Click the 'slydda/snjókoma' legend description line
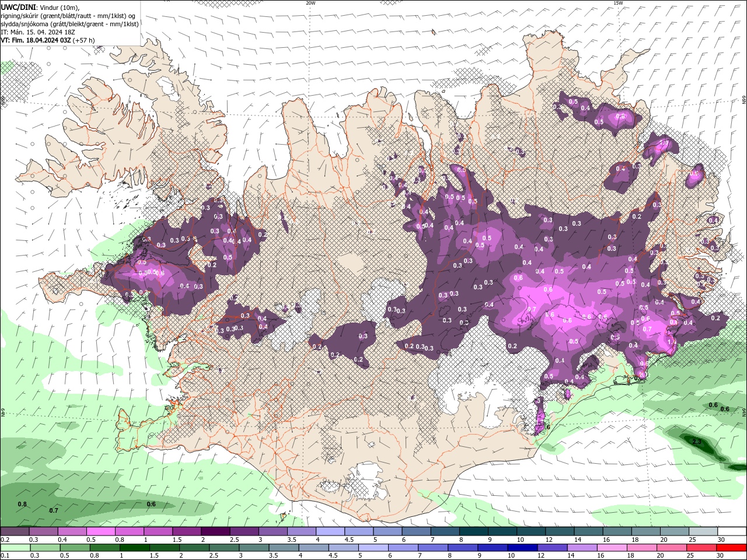 tap(69, 24)
